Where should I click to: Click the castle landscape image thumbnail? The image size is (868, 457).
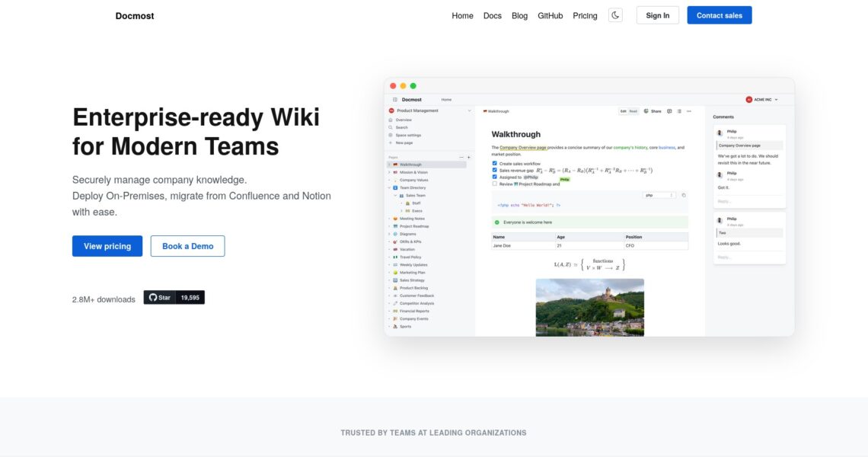pos(589,307)
